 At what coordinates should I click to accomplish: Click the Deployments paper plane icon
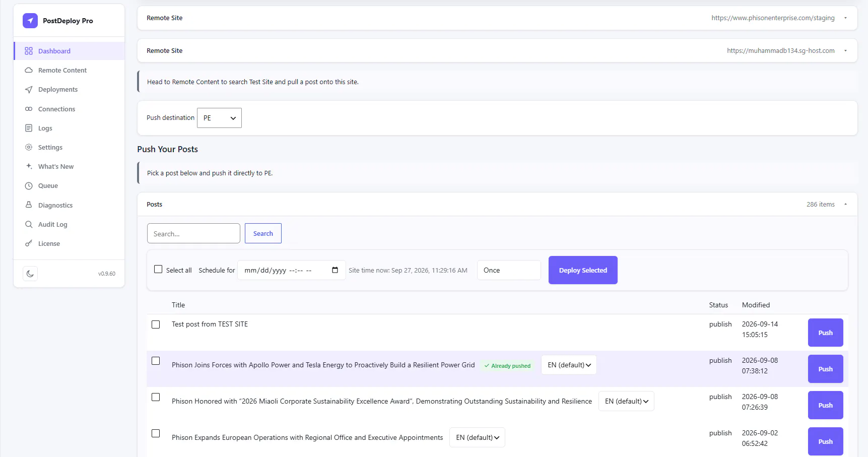pyautogui.click(x=29, y=90)
